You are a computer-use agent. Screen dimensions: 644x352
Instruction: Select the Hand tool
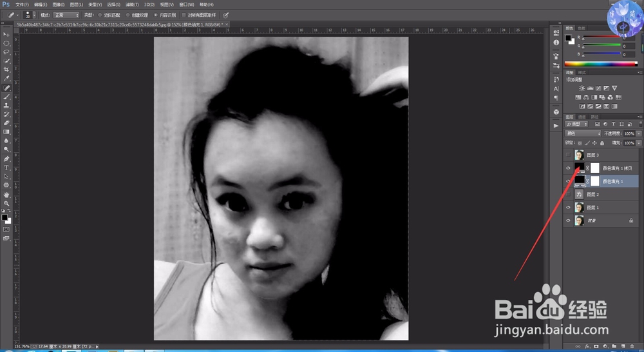[x=6, y=195]
